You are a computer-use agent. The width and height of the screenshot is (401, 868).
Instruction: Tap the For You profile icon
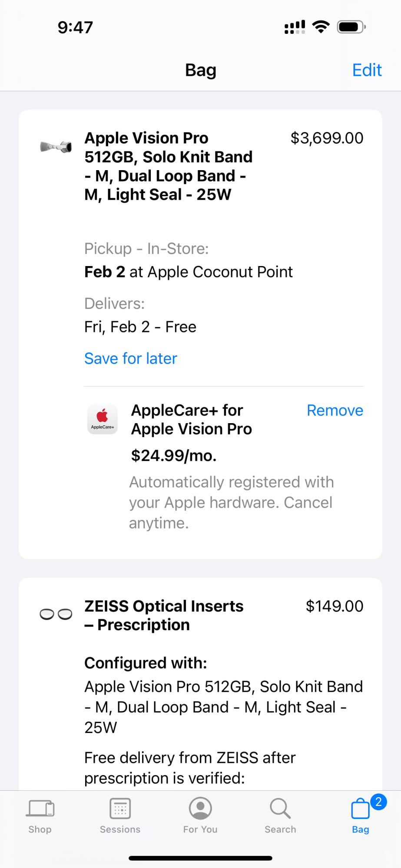click(x=200, y=809)
